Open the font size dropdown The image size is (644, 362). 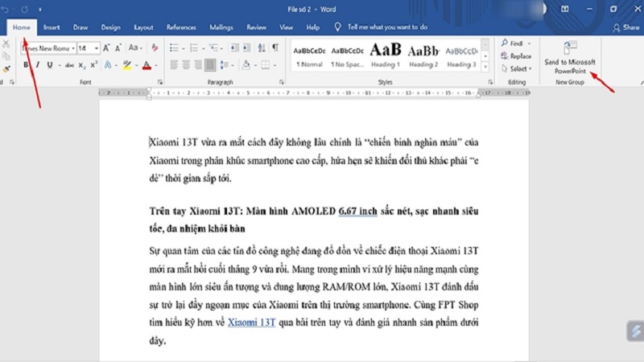97,48
